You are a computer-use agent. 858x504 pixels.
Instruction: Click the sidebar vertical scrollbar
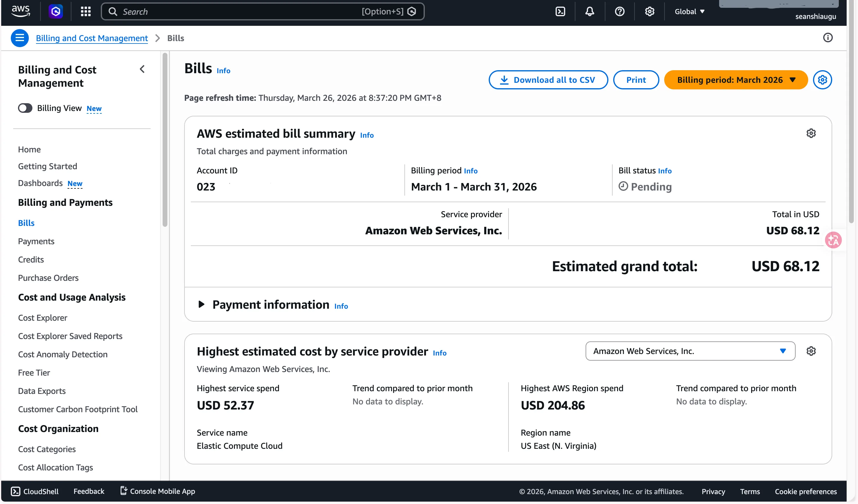tap(165, 139)
